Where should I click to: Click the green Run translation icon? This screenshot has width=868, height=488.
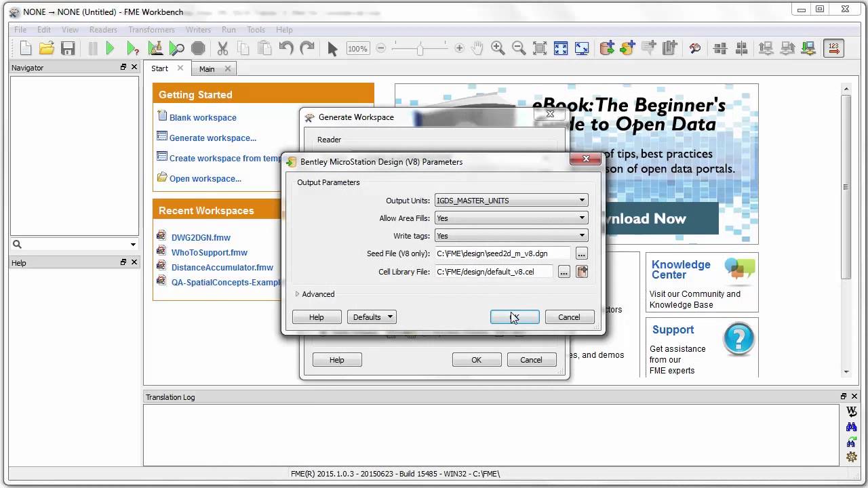click(111, 48)
